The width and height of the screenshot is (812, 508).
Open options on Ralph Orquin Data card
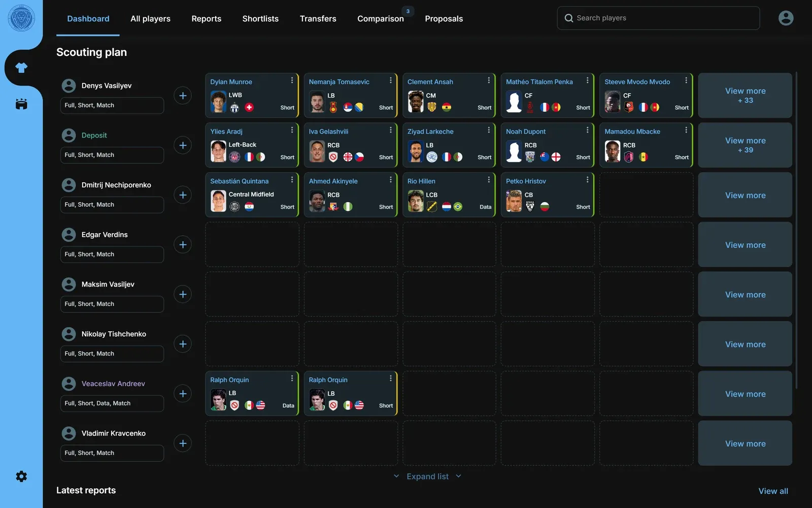tap(292, 378)
